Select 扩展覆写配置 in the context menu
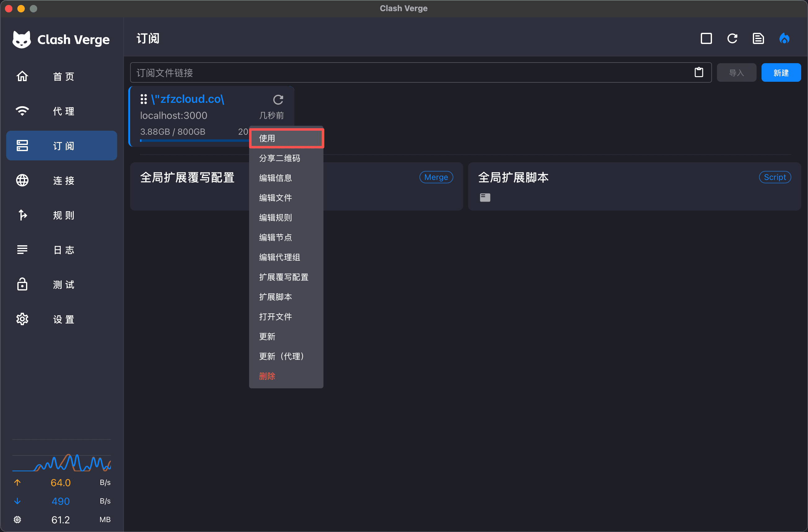 pyautogui.click(x=286, y=277)
